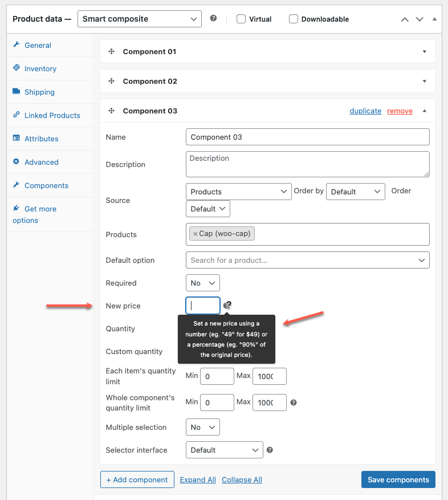
Task: Click drag handle for Component 01
Action: 112,51
